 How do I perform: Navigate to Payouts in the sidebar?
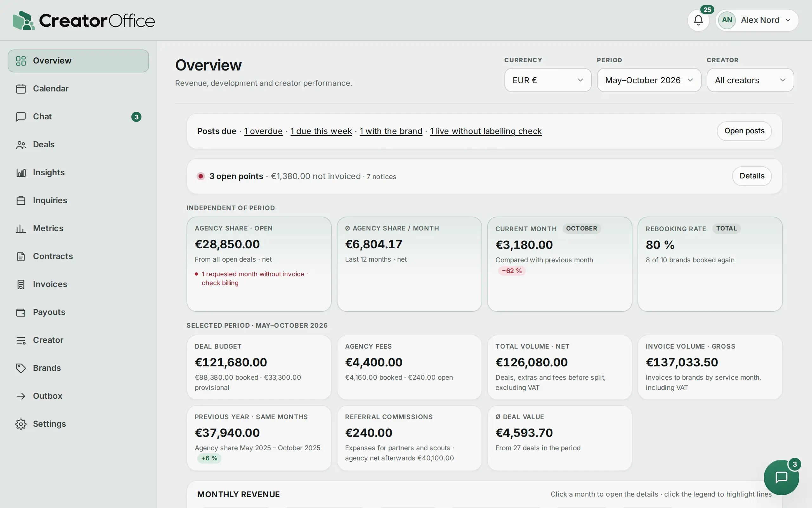pyautogui.click(x=78, y=312)
